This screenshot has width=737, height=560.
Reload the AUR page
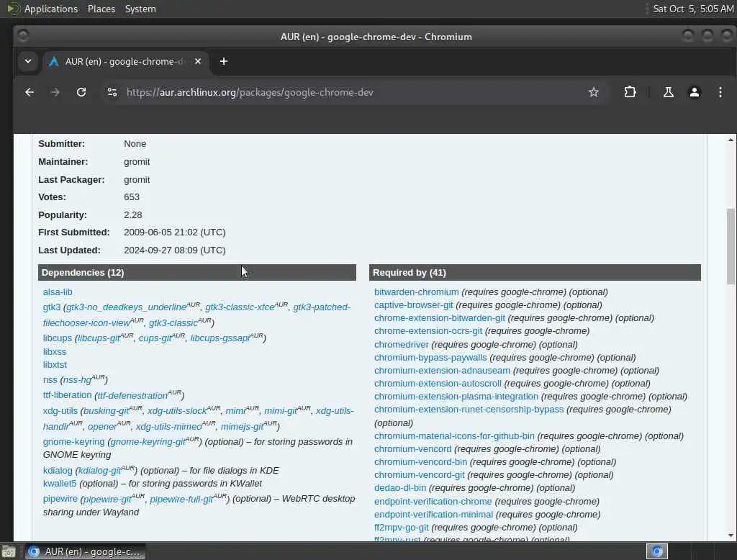tap(81, 92)
